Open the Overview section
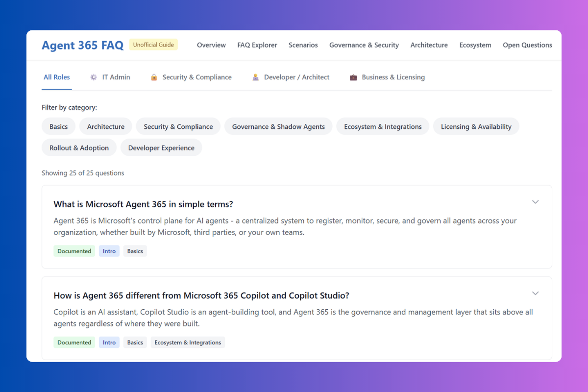 coord(211,45)
